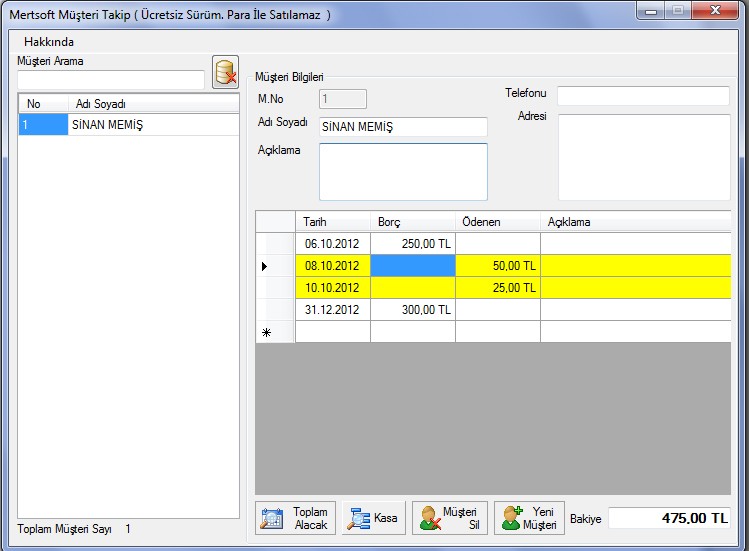This screenshot has height=551, width=749.
Task: Click the Yeni Müşteri button
Action: click(529, 518)
